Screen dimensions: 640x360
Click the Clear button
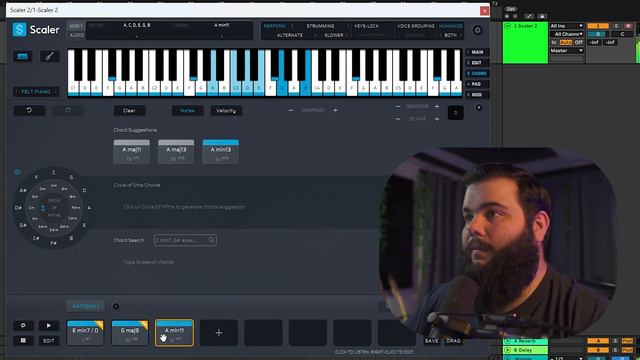(129, 110)
